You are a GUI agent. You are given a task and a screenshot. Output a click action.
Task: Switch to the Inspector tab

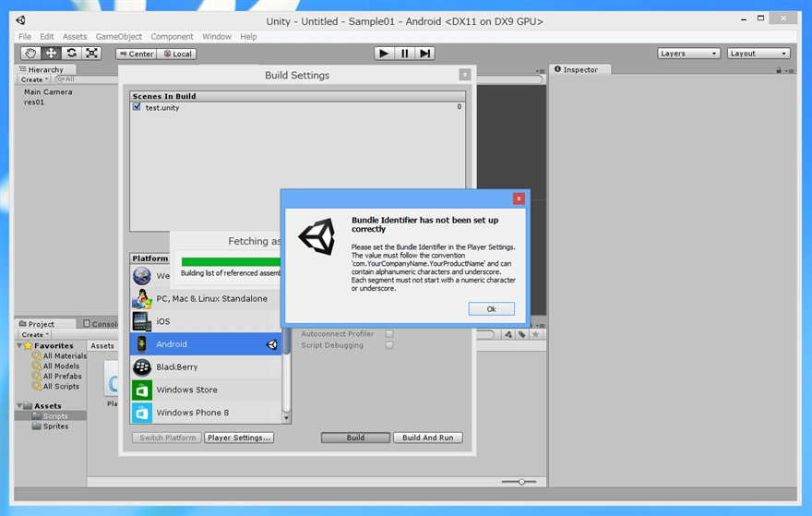pyautogui.click(x=580, y=69)
